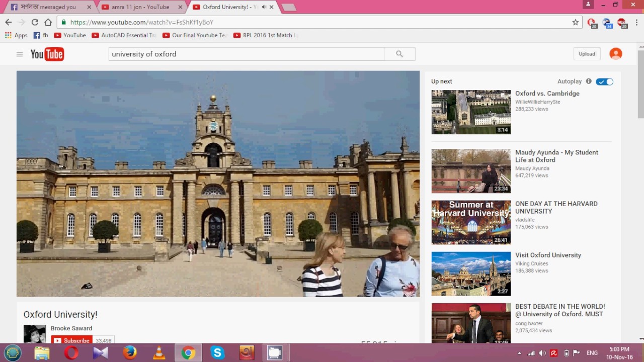Open the Oxford vs. Cambridge thumbnail
Image resolution: width=644 pixels, height=362 pixels.
471,112
